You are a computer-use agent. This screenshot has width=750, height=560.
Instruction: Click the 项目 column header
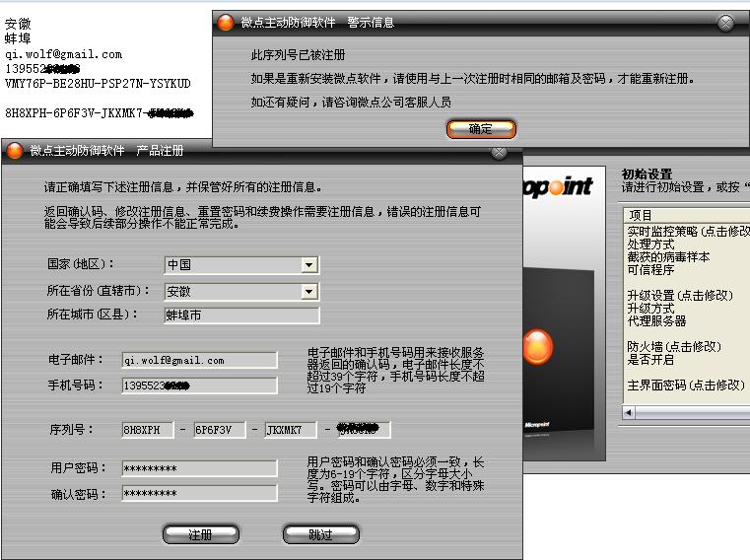pos(687,215)
